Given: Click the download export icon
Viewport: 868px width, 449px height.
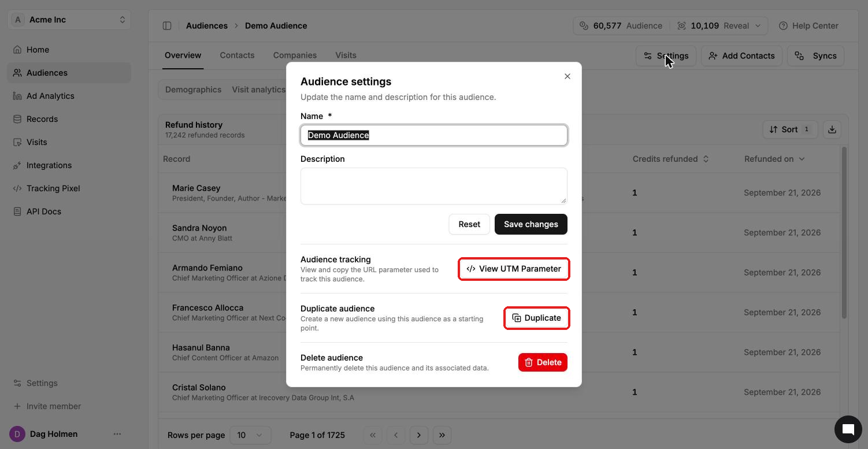Looking at the screenshot, I should (832, 129).
